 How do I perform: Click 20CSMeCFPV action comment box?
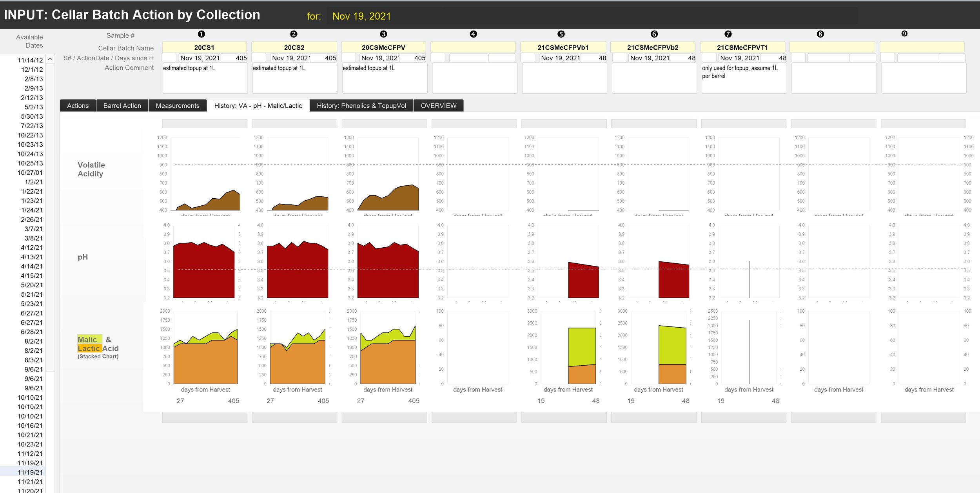coord(385,78)
